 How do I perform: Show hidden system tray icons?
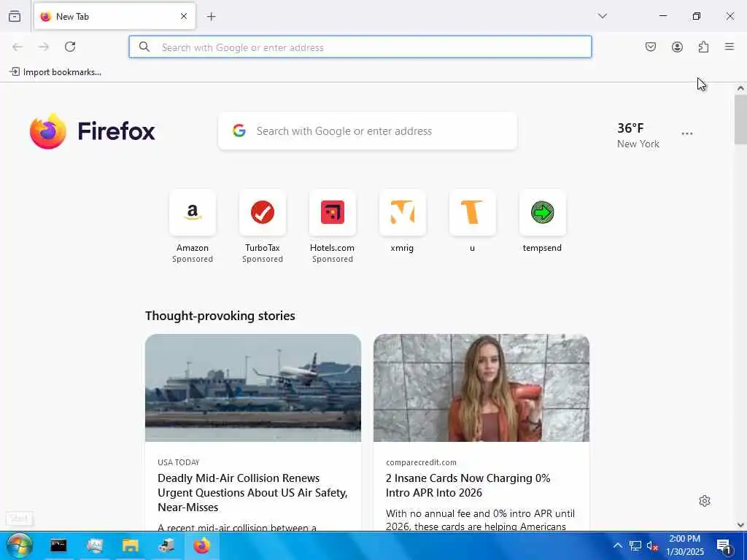click(x=617, y=545)
